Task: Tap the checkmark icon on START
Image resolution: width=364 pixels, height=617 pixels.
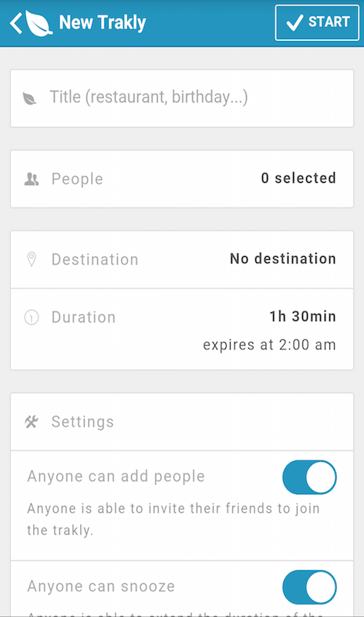Action: (295, 22)
